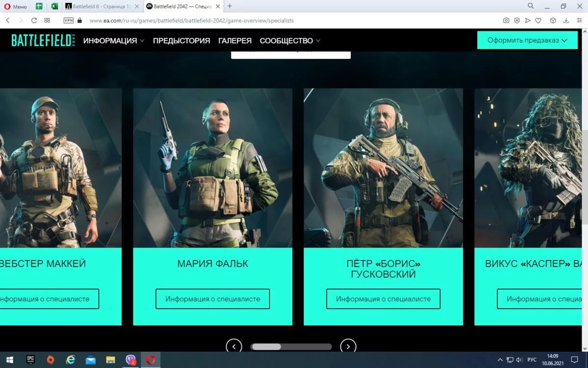
Task: Click the ПЁТР «БОРИС» ГУСКОВСКИЙ name heading
Action: pos(383,269)
